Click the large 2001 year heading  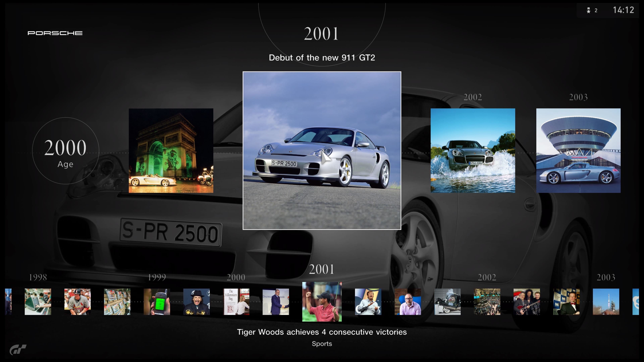[x=321, y=34]
